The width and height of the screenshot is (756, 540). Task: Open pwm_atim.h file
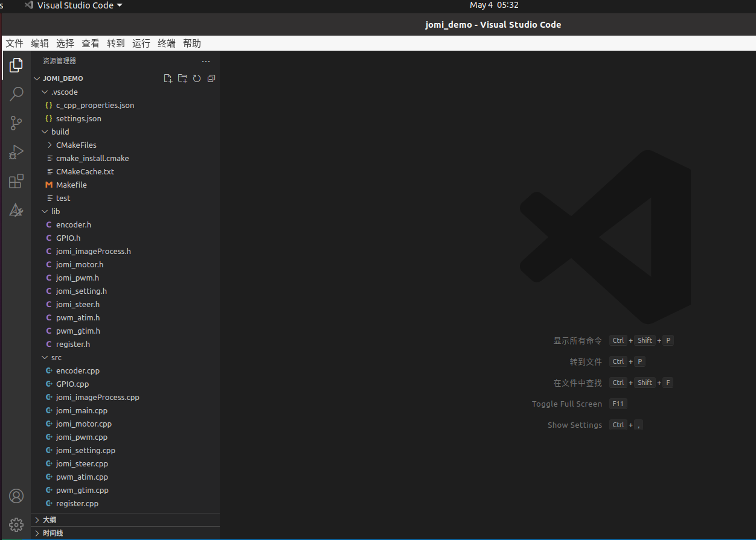pos(125,317)
